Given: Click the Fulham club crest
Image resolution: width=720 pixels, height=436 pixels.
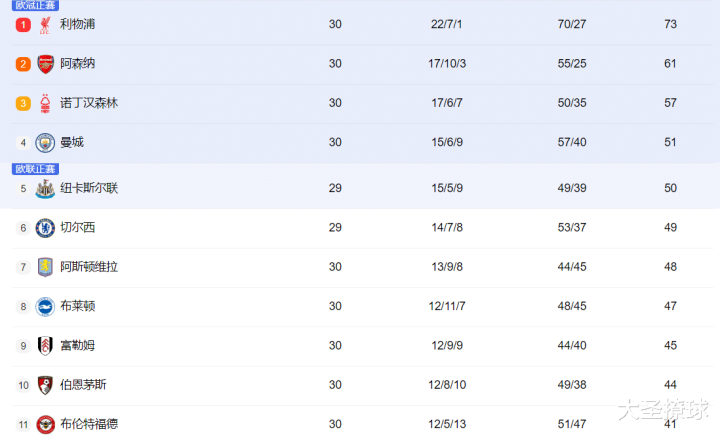Looking at the screenshot, I should tap(45, 346).
